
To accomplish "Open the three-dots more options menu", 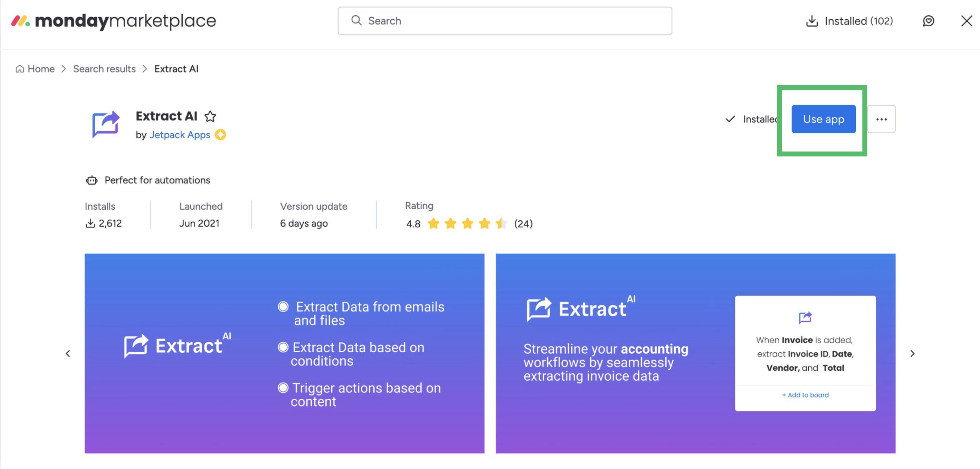I will [881, 119].
